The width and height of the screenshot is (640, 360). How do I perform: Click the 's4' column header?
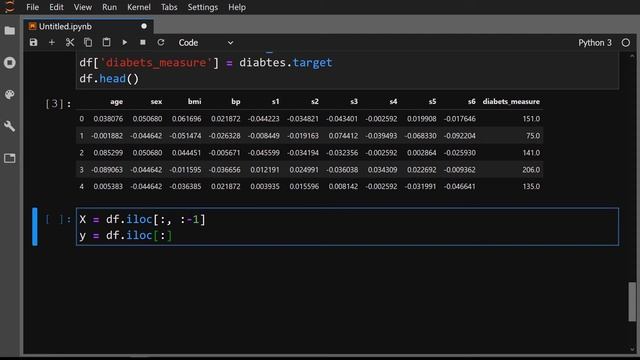coord(393,102)
